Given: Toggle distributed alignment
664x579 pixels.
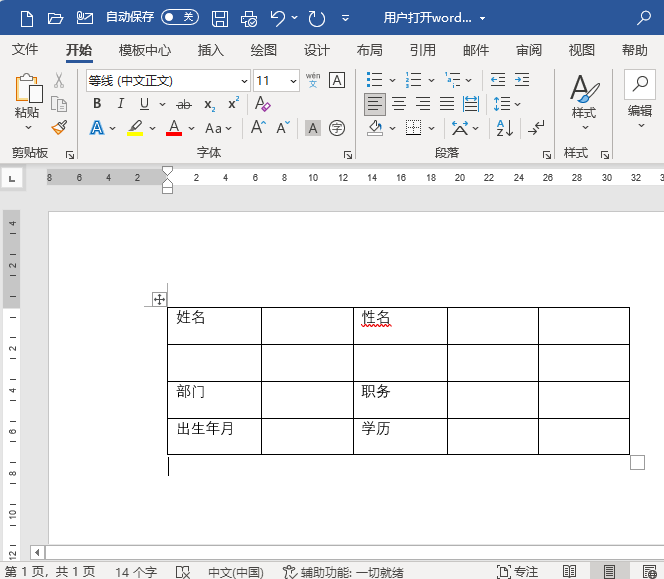Looking at the screenshot, I should 471,104.
